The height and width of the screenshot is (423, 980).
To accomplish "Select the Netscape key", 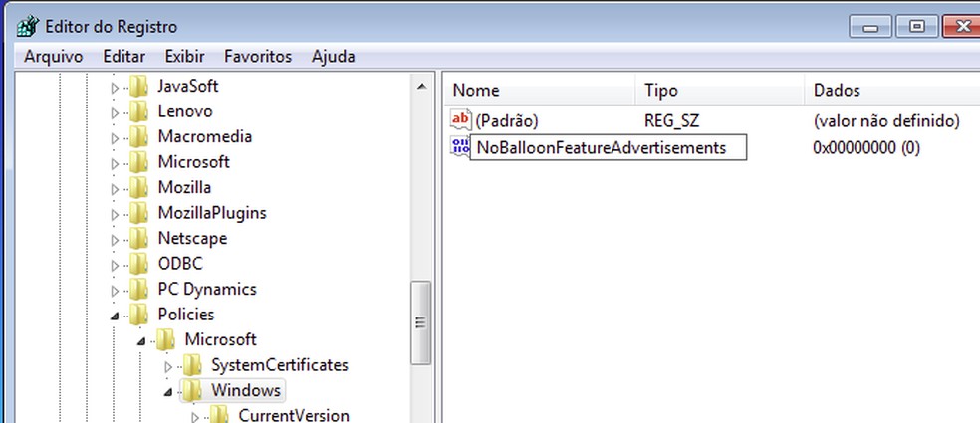I will click(192, 238).
